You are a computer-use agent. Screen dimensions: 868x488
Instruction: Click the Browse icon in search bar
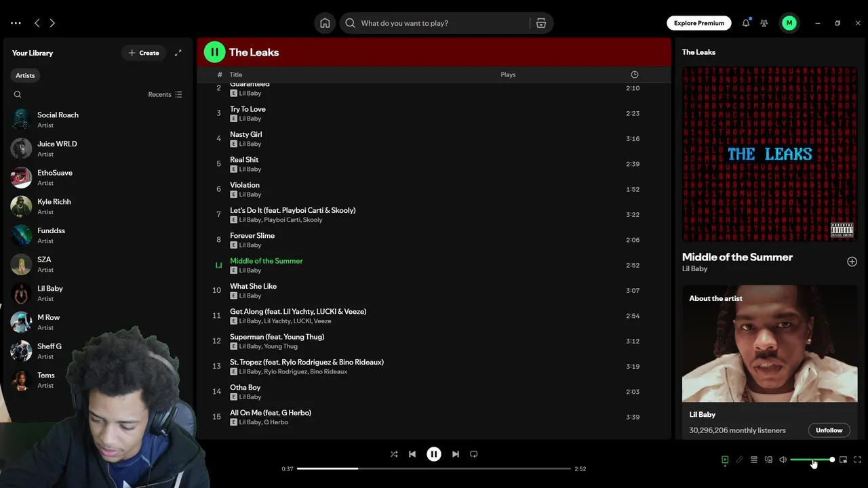pyautogui.click(x=541, y=23)
